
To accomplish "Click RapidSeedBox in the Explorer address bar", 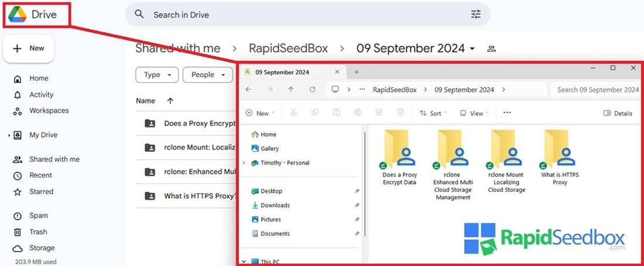I will 395,89.
